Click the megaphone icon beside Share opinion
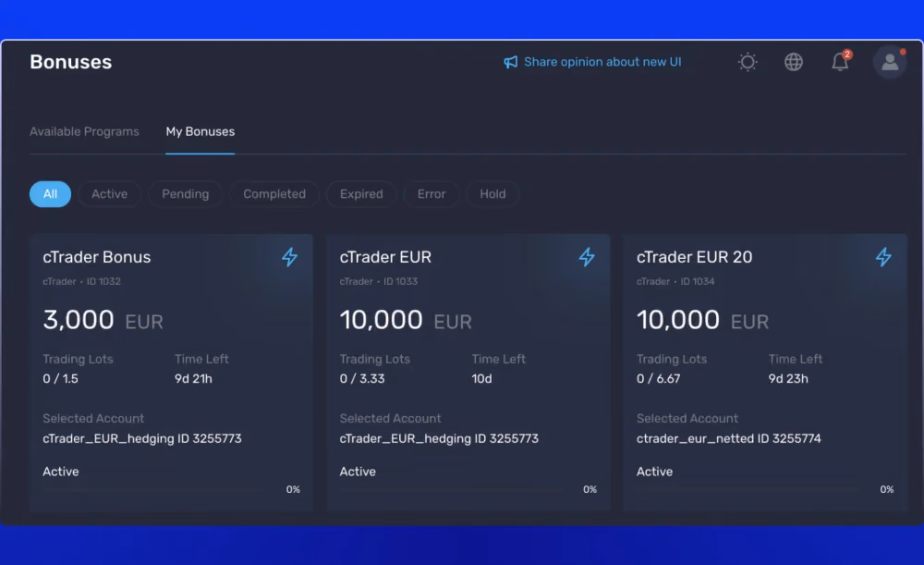924x565 pixels. point(510,62)
